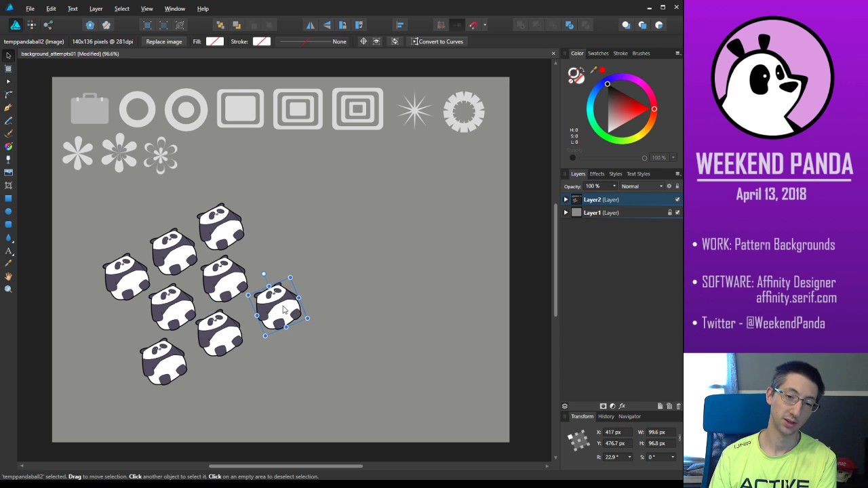Click the X position input field
868x488 pixels.
tap(617, 432)
